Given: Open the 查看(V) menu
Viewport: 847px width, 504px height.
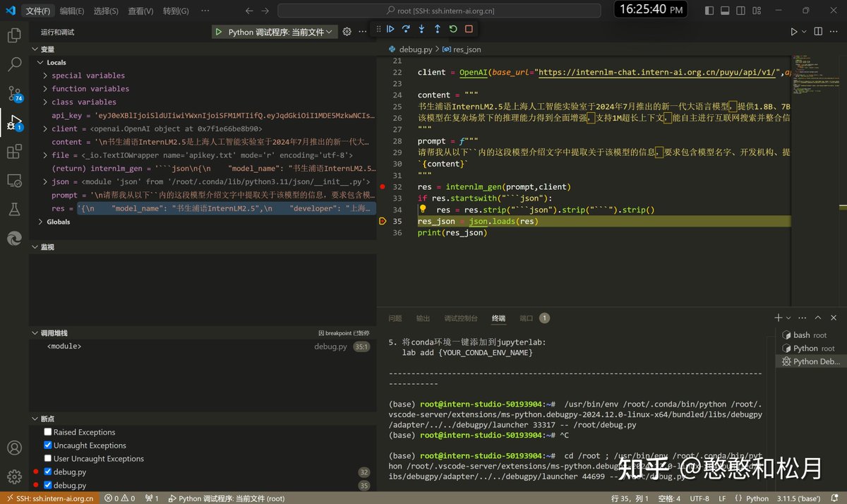Looking at the screenshot, I should coord(140,11).
